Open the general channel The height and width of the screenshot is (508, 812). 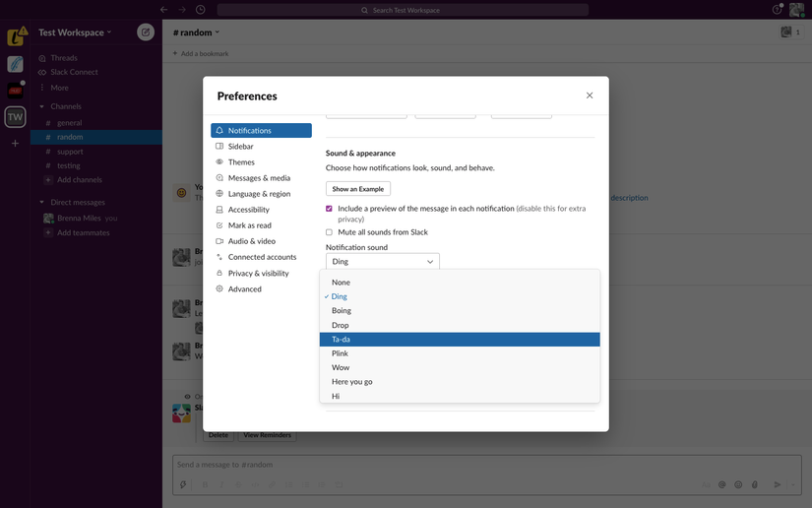click(x=70, y=123)
